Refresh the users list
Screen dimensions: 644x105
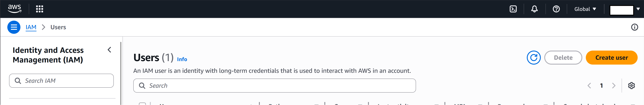(534, 58)
